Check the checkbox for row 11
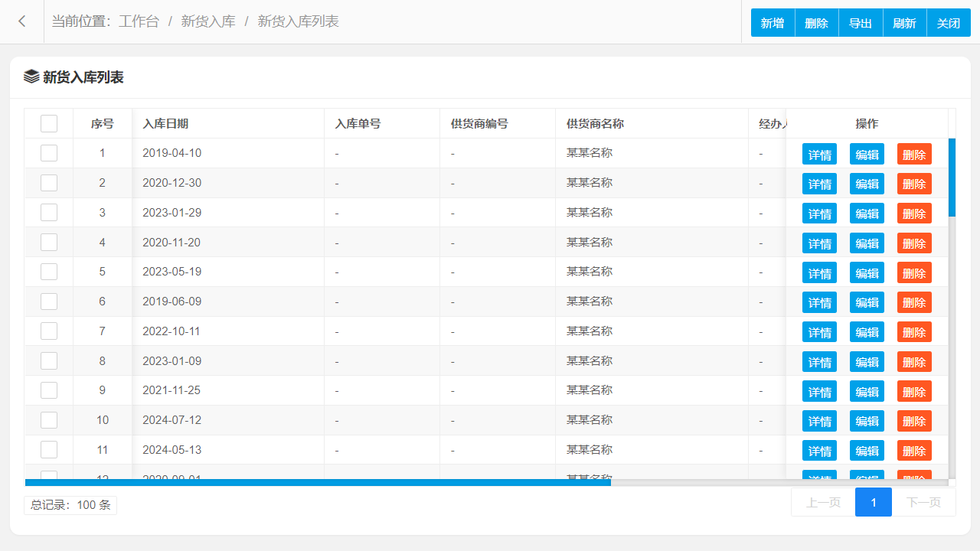Image resolution: width=980 pixels, height=551 pixels. [49, 449]
